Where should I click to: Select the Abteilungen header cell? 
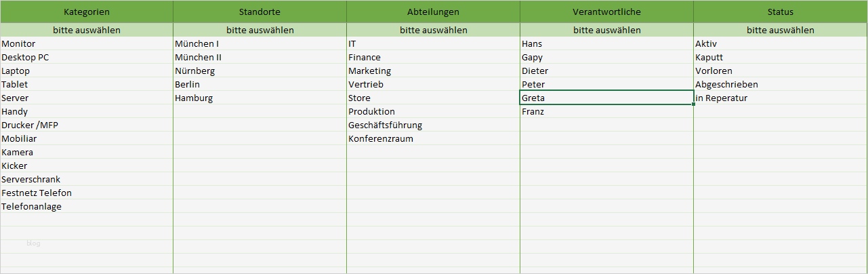433,12
